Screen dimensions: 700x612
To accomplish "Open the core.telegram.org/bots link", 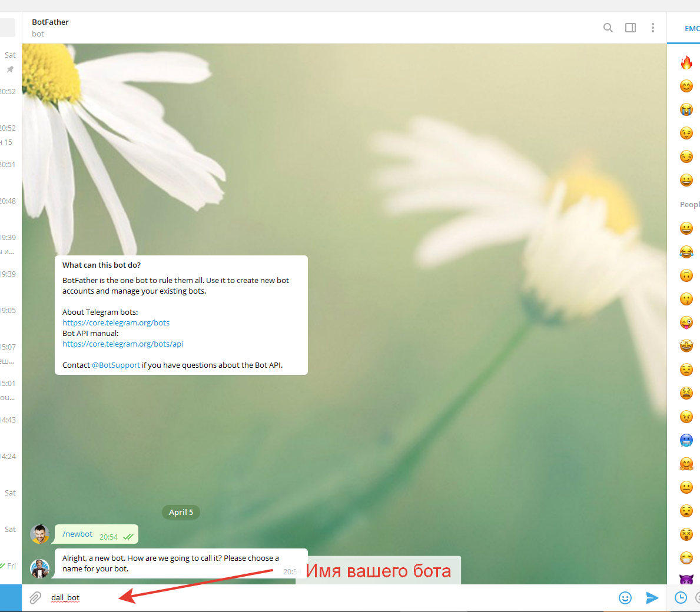I will (116, 323).
